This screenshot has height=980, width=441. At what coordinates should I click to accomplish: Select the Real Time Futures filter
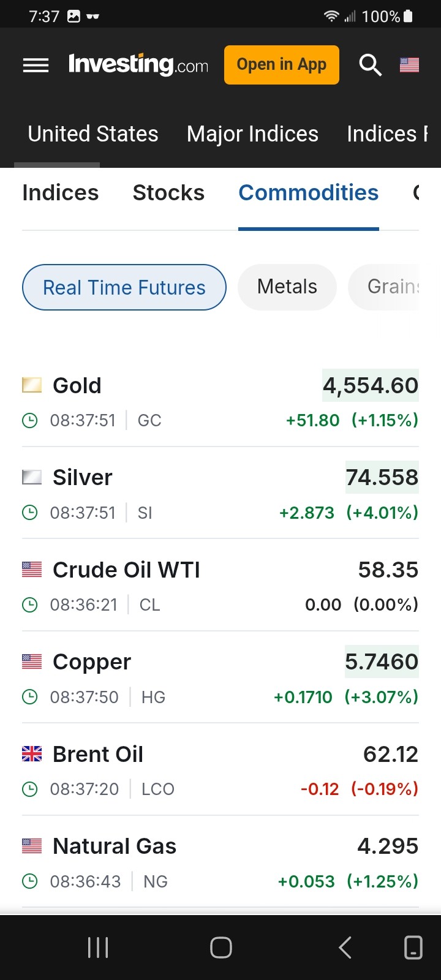[124, 287]
